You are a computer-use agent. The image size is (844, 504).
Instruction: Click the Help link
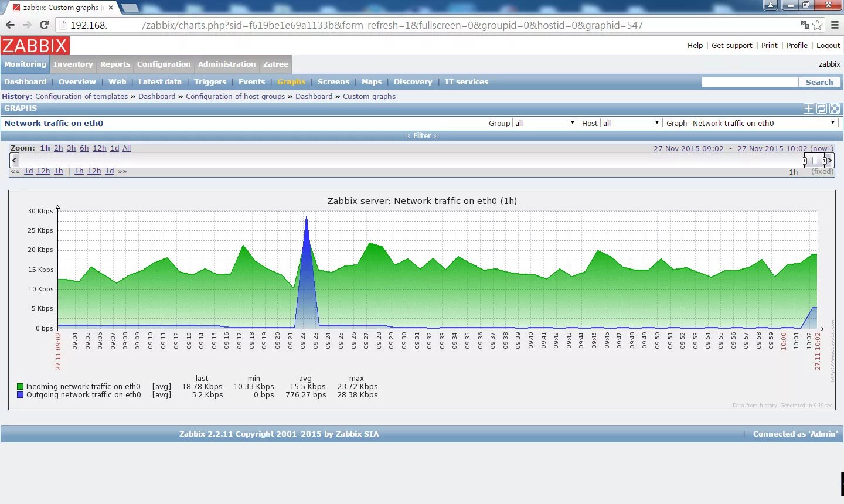695,46
